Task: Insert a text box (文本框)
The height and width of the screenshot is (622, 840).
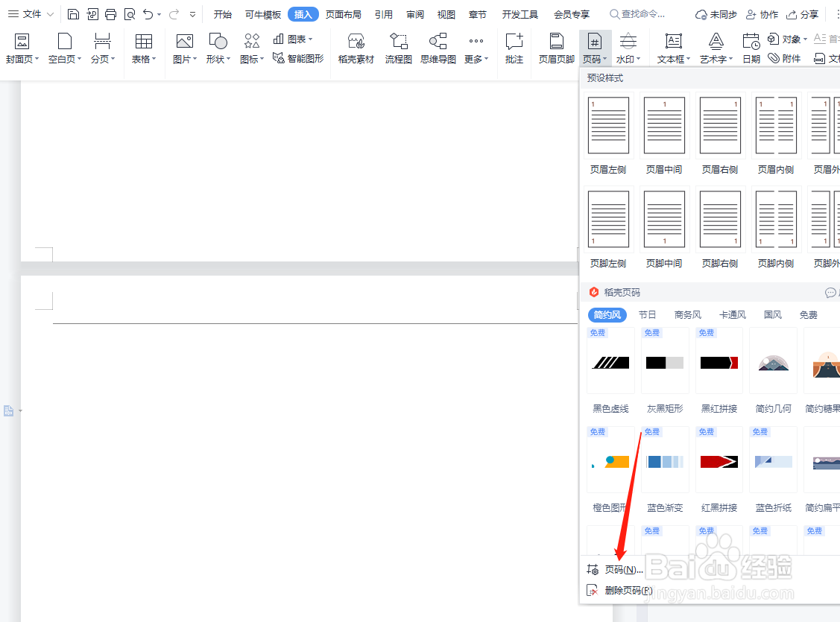Action: pos(673,48)
